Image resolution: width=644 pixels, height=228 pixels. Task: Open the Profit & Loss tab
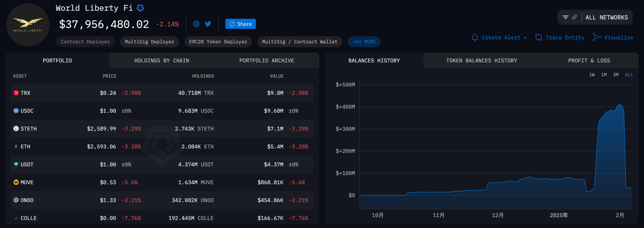click(x=589, y=61)
